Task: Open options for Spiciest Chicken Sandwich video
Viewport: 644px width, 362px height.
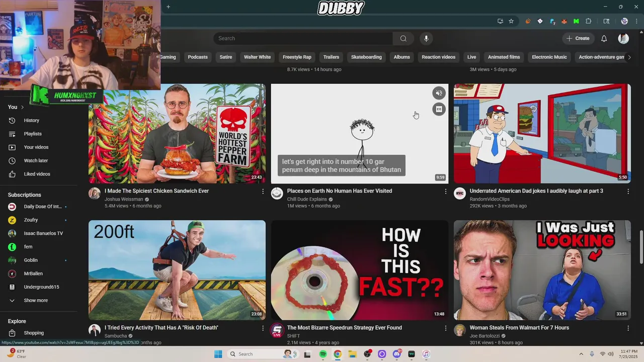Action: pos(263,192)
